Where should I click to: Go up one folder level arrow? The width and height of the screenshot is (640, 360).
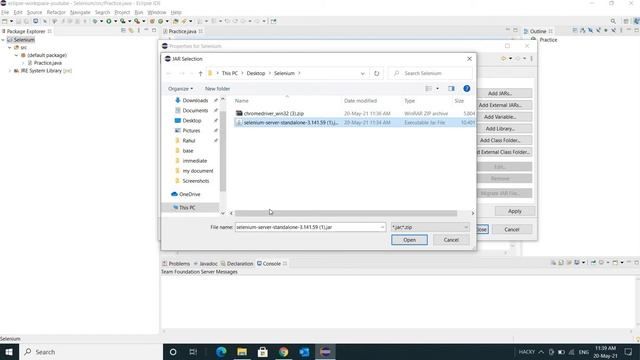(200, 73)
